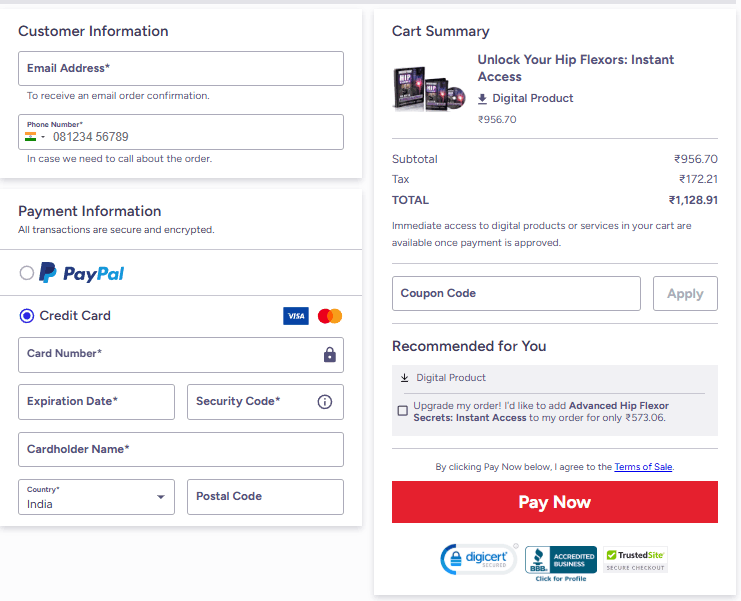The image size is (741, 601).
Task: Focus the Cardholder Name field
Action: [x=181, y=449]
